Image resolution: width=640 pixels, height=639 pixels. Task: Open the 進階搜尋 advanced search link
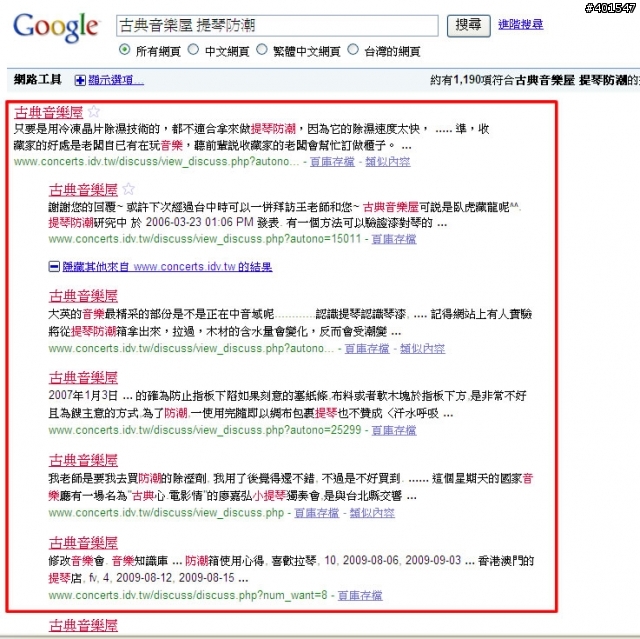click(520, 24)
